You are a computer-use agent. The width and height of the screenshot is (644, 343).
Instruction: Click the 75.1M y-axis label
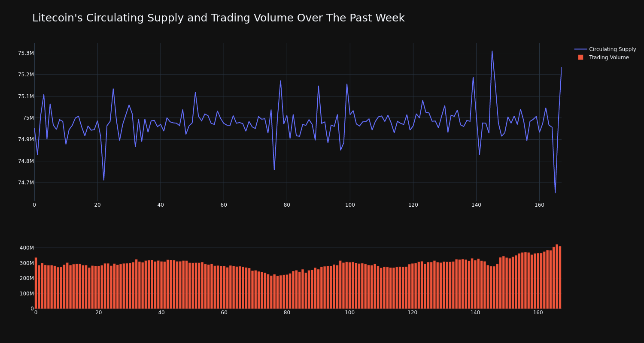point(26,96)
